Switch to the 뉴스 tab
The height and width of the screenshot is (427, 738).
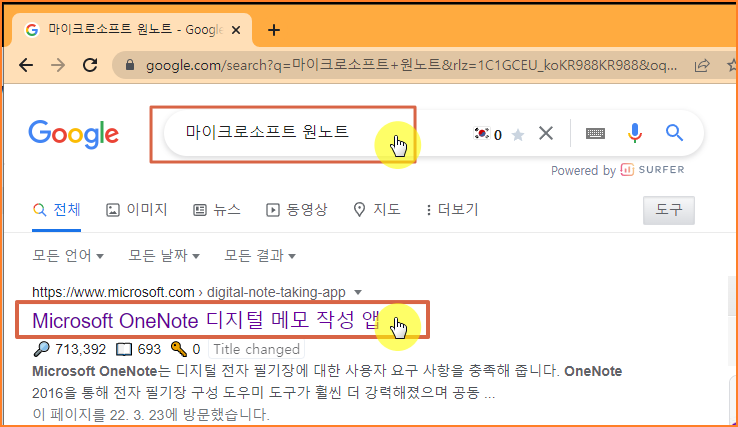click(x=217, y=209)
